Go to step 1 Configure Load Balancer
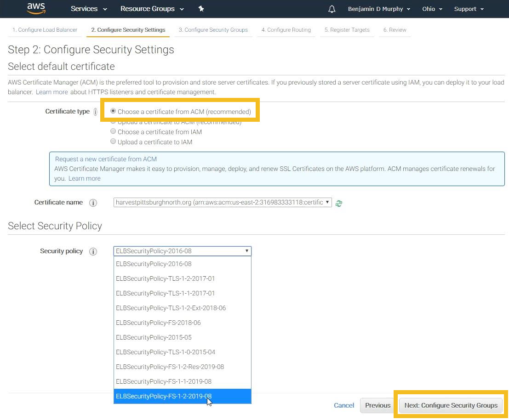 click(45, 30)
